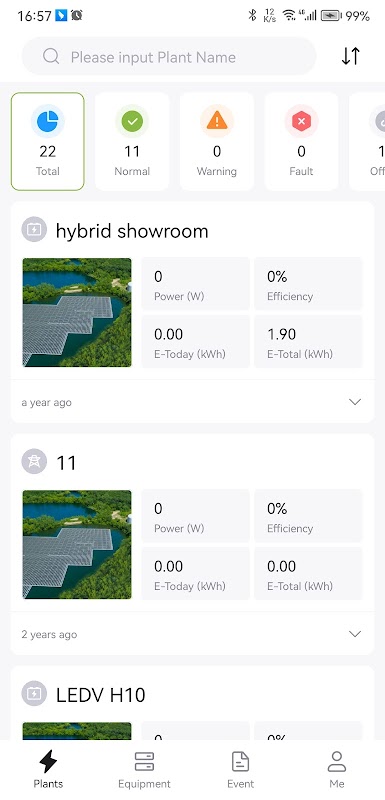This screenshot has height=800, width=385.
Task: Tap the grid tower icon beside plant 11
Action: point(34,461)
